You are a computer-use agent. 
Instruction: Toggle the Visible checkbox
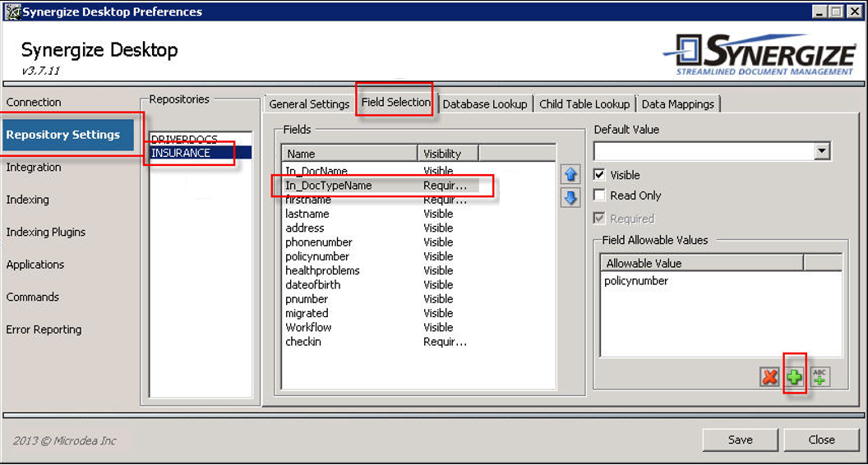(599, 174)
